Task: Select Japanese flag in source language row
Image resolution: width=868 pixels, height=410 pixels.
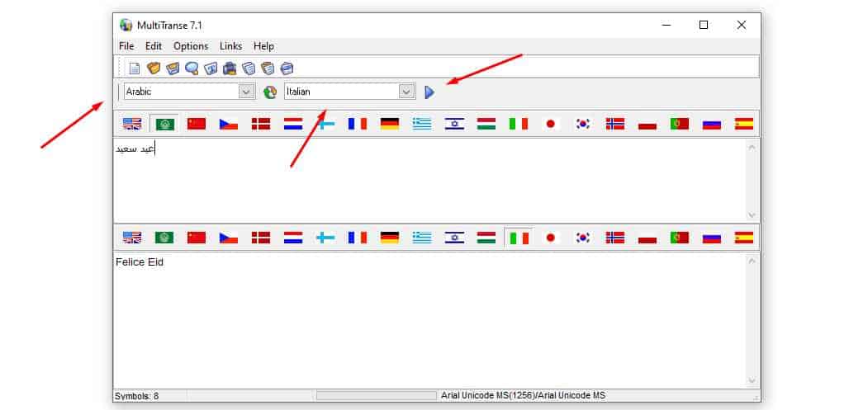Action: pyautogui.click(x=550, y=124)
